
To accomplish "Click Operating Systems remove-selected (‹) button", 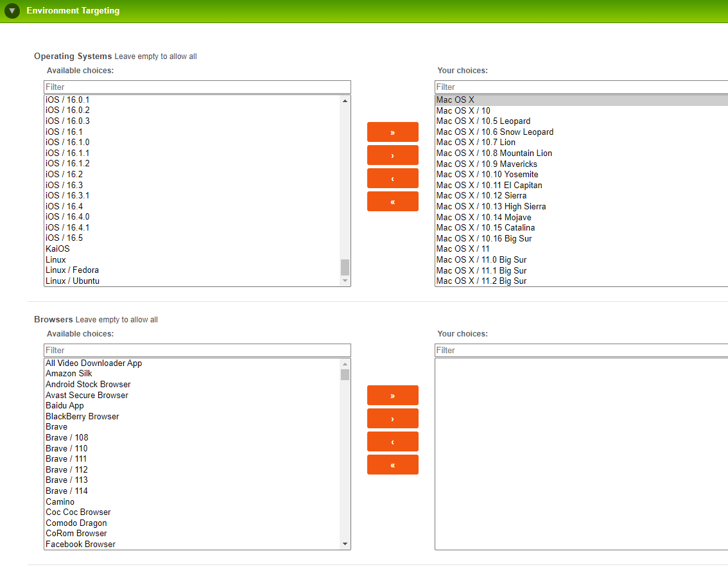I will 392,179.
